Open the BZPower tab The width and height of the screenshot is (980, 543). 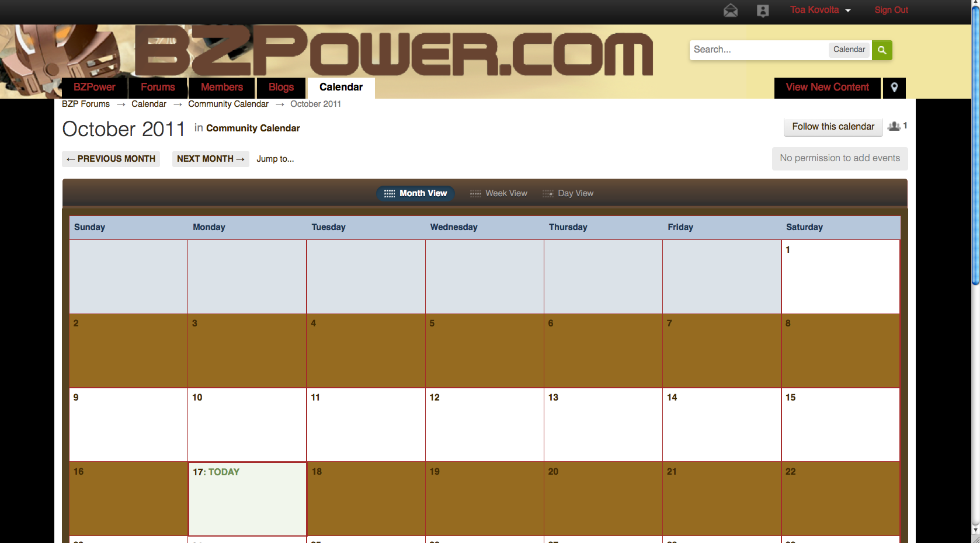coord(95,88)
